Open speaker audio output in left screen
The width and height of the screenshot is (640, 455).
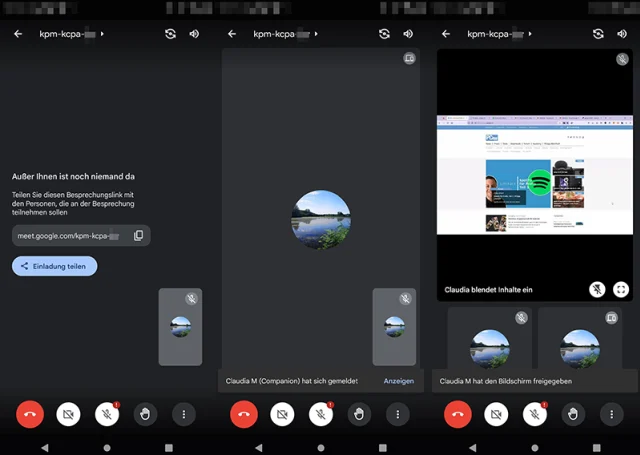194,34
